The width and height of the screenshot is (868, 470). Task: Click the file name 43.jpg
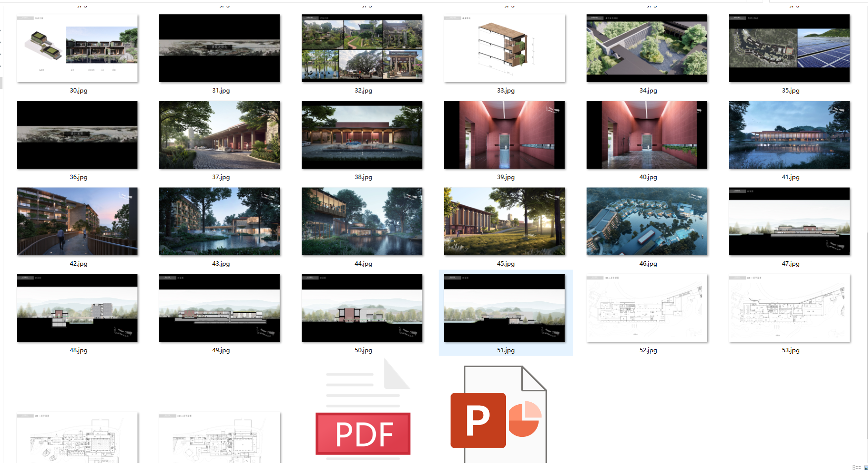tap(221, 264)
